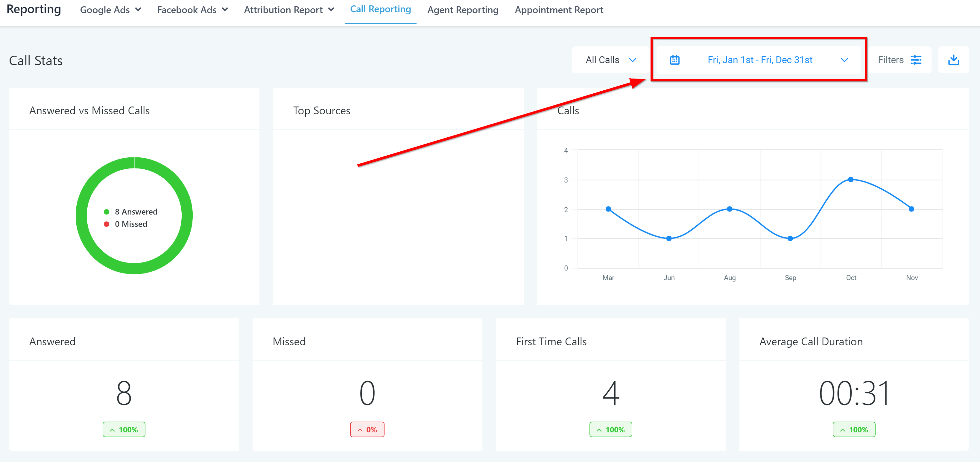Select the Call Reporting tab
Screen dimensions: 980x462
point(380,9)
